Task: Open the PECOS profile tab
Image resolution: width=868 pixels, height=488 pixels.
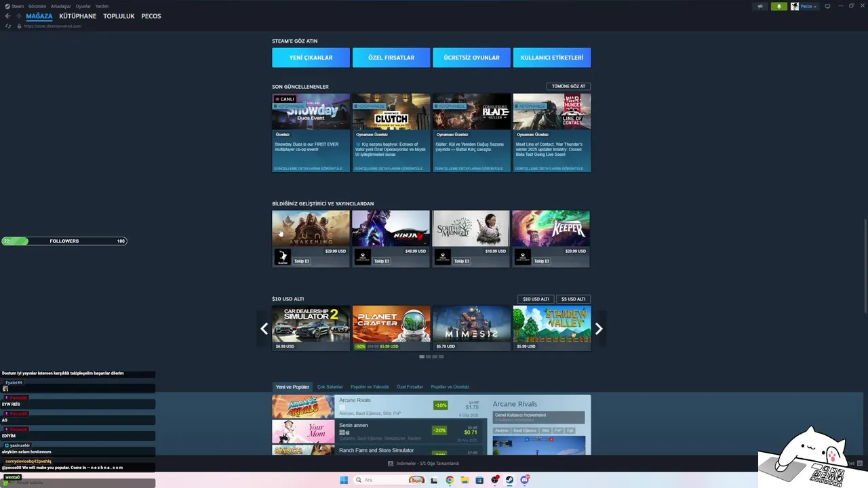Action: tap(151, 16)
